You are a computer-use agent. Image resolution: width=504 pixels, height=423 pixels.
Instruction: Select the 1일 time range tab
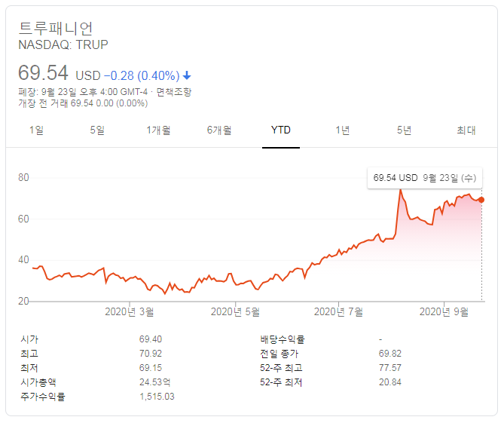point(36,130)
